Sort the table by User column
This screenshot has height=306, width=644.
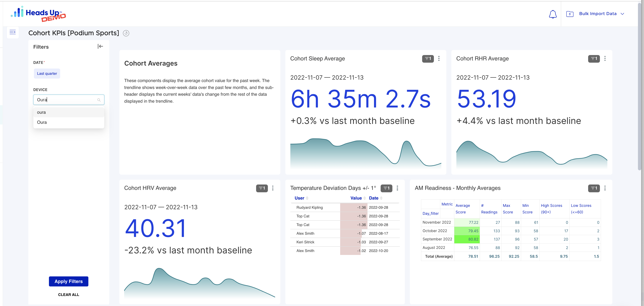[x=301, y=198]
